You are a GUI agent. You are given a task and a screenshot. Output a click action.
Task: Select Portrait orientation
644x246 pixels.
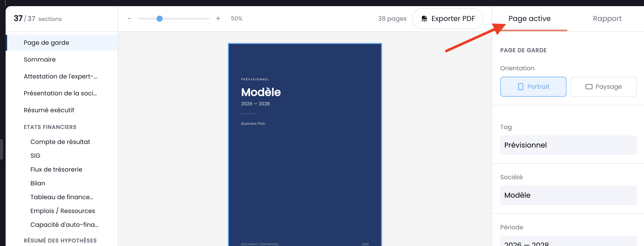[x=533, y=87]
